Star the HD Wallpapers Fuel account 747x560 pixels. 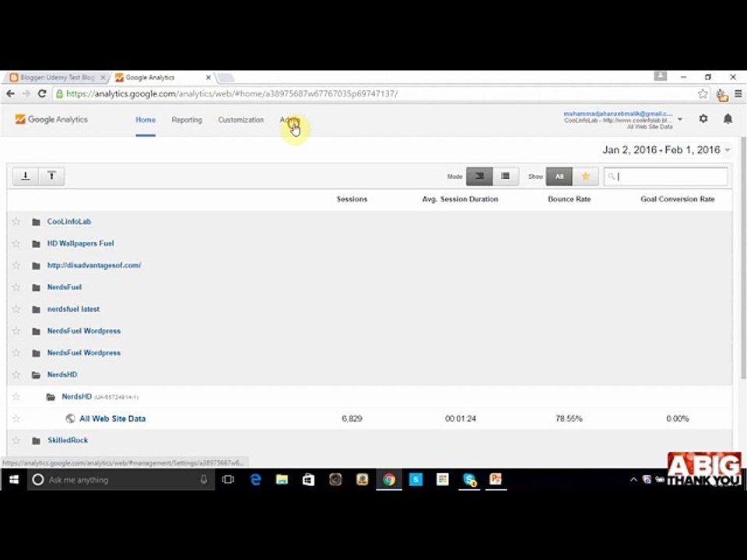[x=16, y=243]
